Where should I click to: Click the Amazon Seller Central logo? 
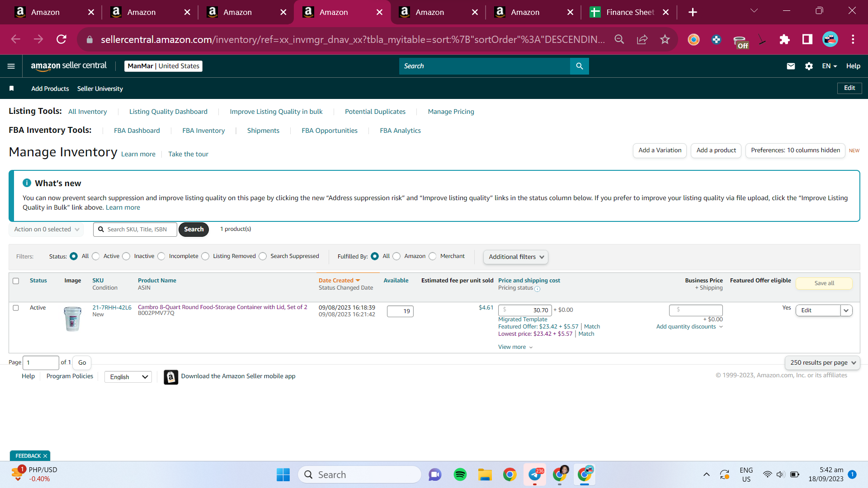69,66
